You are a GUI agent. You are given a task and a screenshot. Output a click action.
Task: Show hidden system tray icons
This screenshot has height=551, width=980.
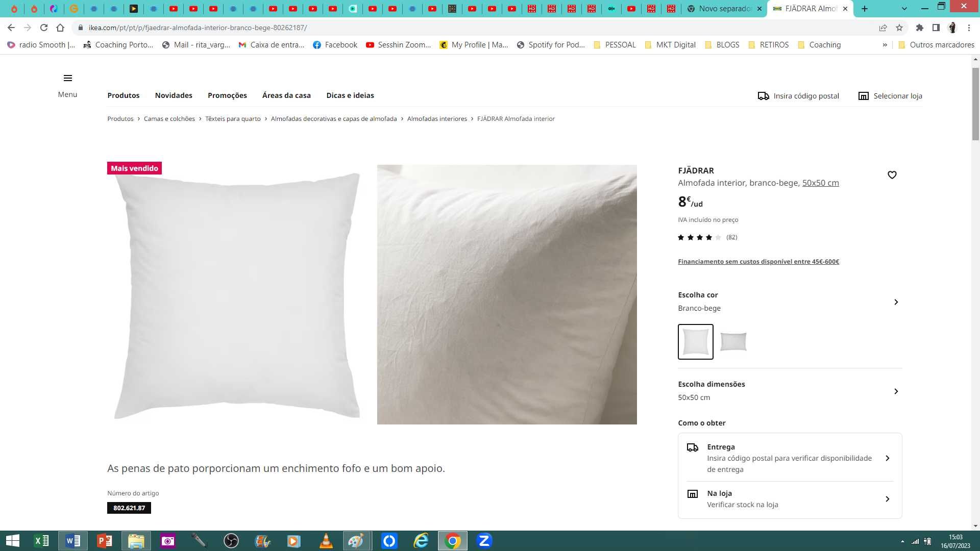(x=902, y=541)
